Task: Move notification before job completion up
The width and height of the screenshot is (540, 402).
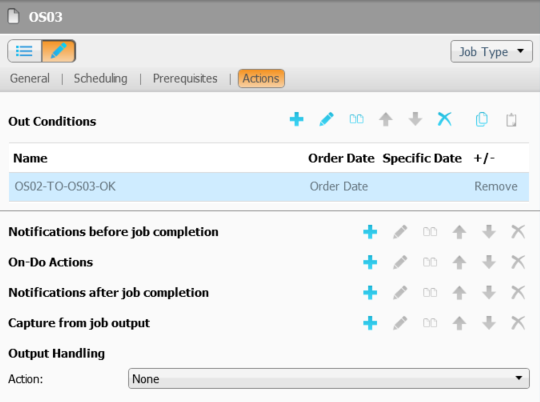Action: click(459, 232)
